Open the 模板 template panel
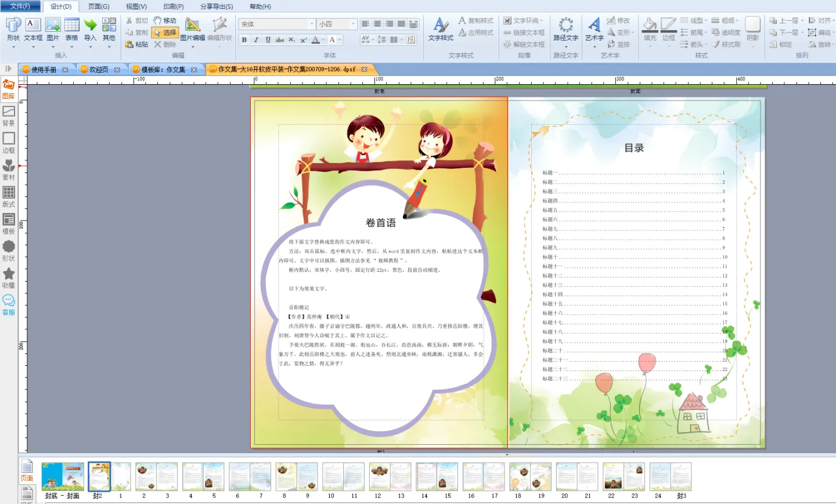836x504 pixels. (x=9, y=224)
